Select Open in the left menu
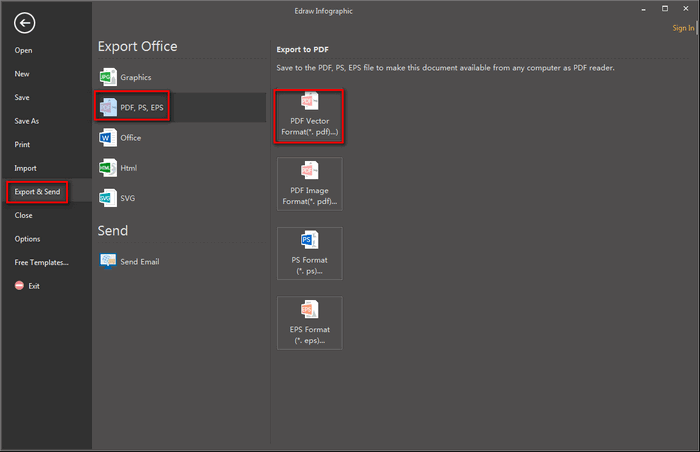 (x=23, y=50)
